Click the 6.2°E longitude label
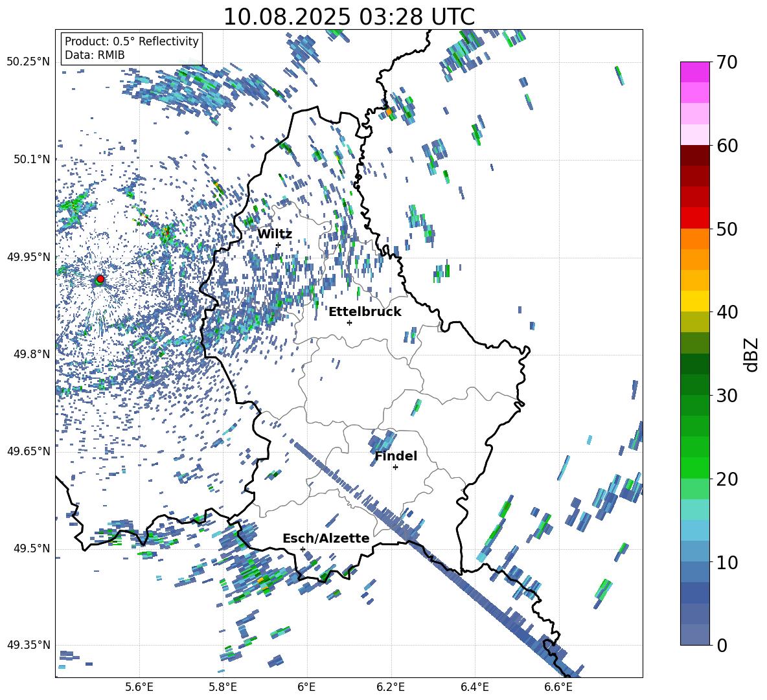This screenshot has width=767, height=700. click(391, 687)
